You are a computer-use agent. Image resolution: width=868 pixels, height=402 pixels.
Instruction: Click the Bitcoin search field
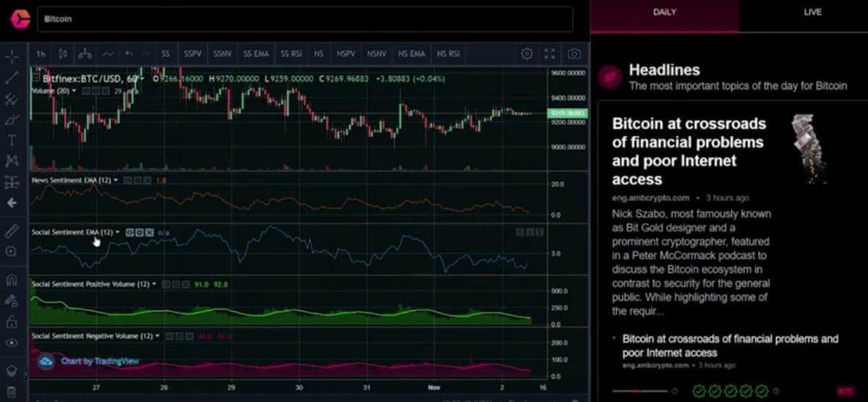tap(305, 19)
